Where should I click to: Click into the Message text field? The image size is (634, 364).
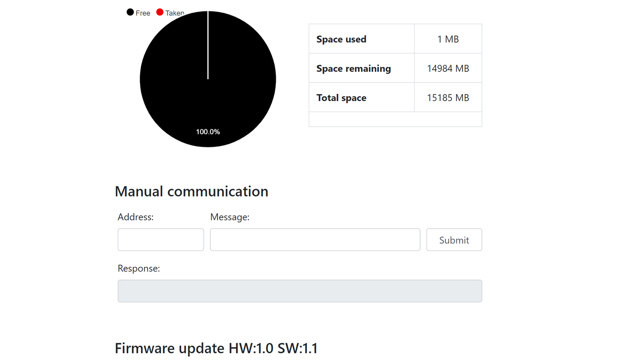[315, 240]
